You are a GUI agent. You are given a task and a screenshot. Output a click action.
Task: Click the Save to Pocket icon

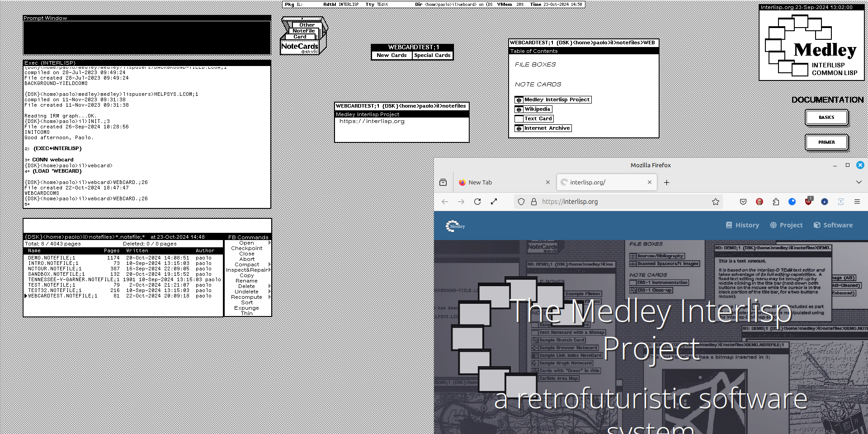click(x=743, y=202)
